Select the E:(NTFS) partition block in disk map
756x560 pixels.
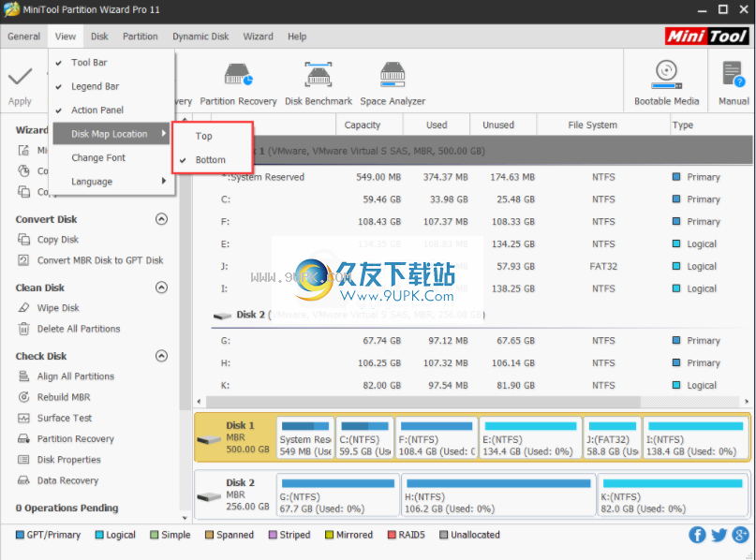(x=530, y=437)
